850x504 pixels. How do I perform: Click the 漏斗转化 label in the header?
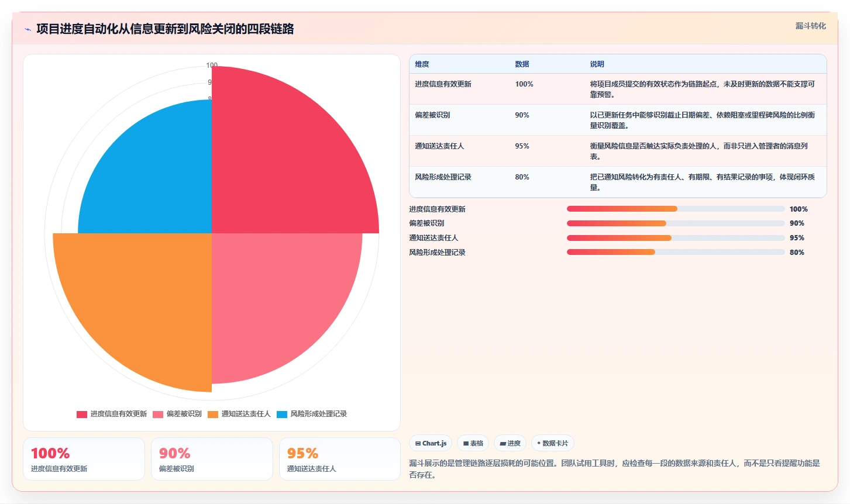(x=810, y=26)
